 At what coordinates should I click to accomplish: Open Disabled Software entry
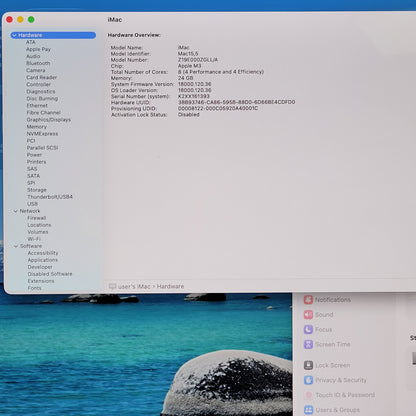click(x=50, y=274)
